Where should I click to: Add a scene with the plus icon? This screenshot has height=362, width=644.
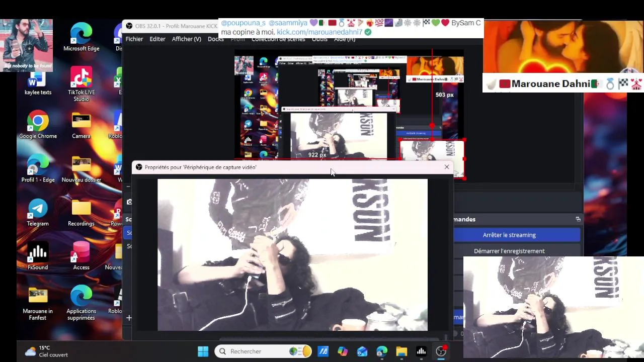(129, 318)
